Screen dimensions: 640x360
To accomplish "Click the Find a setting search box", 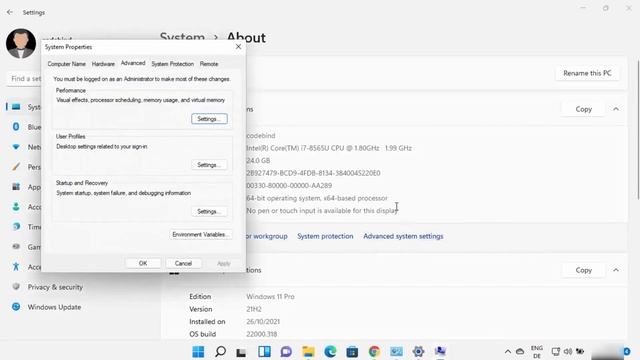I will point(24,78).
